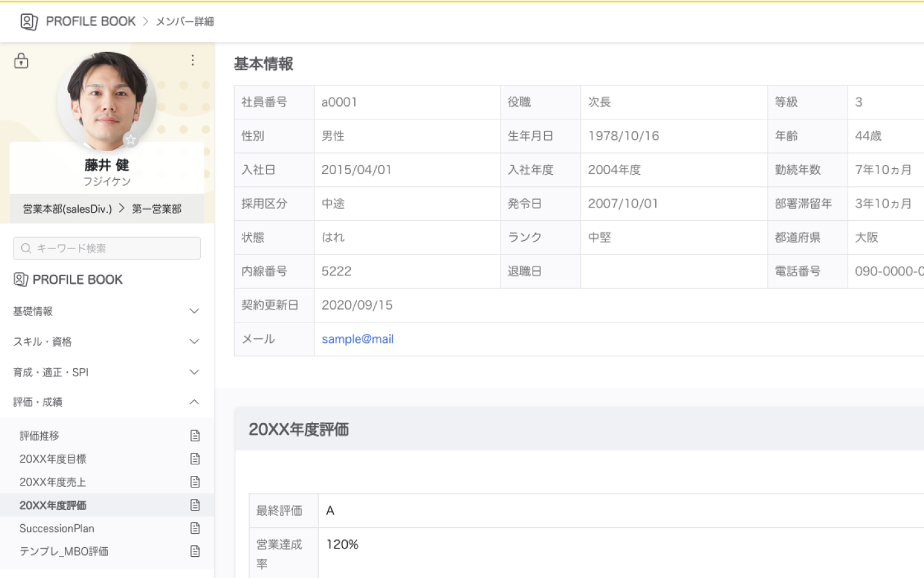Click document icon beside 20XX年度目標
The image size is (924, 578).
pos(195,459)
